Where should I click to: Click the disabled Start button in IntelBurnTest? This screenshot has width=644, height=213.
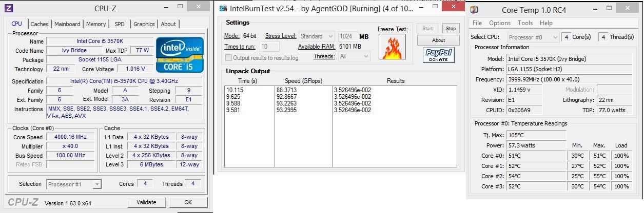(x=427, y=29)
